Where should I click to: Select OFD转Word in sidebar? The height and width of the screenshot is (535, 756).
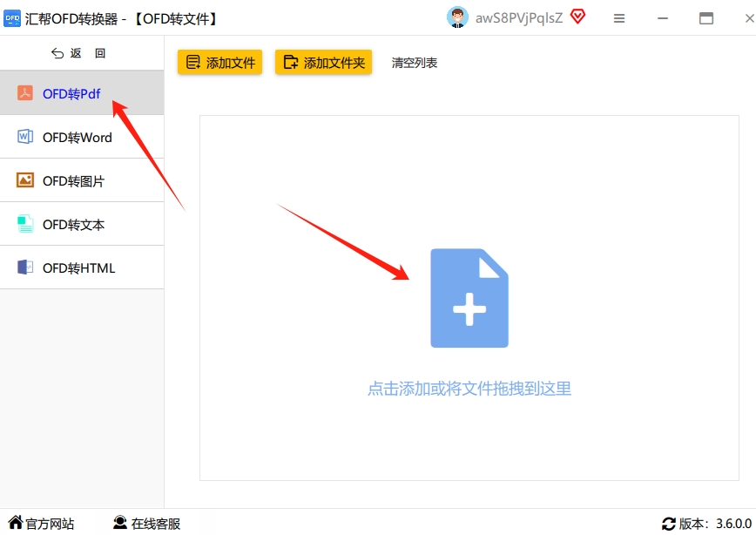tap(82, 137)
